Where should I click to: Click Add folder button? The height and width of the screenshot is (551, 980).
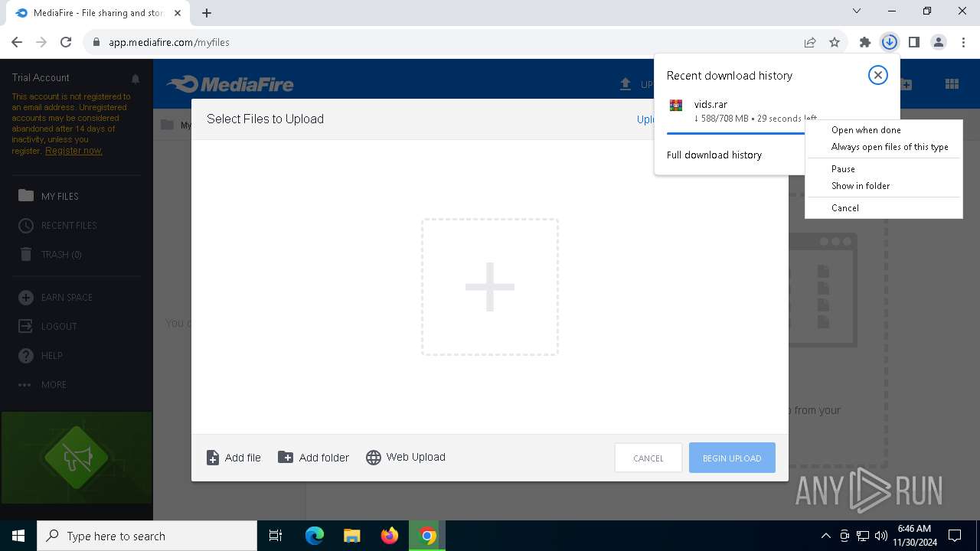tap(313, 458)
